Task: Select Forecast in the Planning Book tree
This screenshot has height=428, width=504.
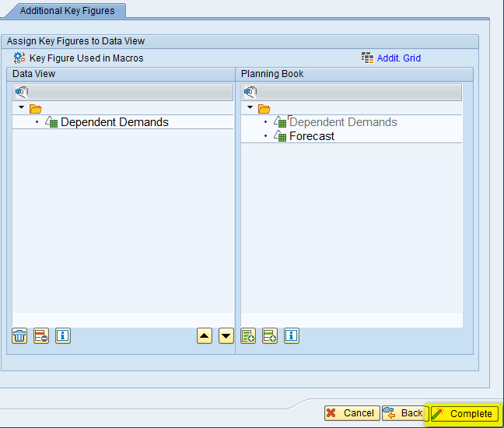Action: coord(312,136)
